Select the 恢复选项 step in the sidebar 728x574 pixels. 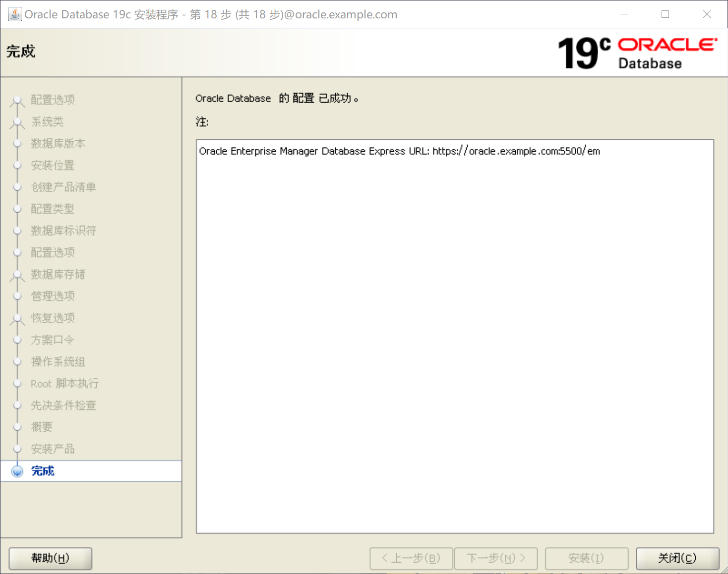pos(53,318)
